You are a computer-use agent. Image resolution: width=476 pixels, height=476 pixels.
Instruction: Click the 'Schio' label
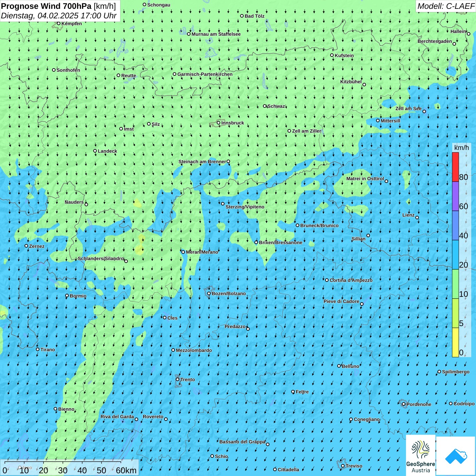(221, 456)
